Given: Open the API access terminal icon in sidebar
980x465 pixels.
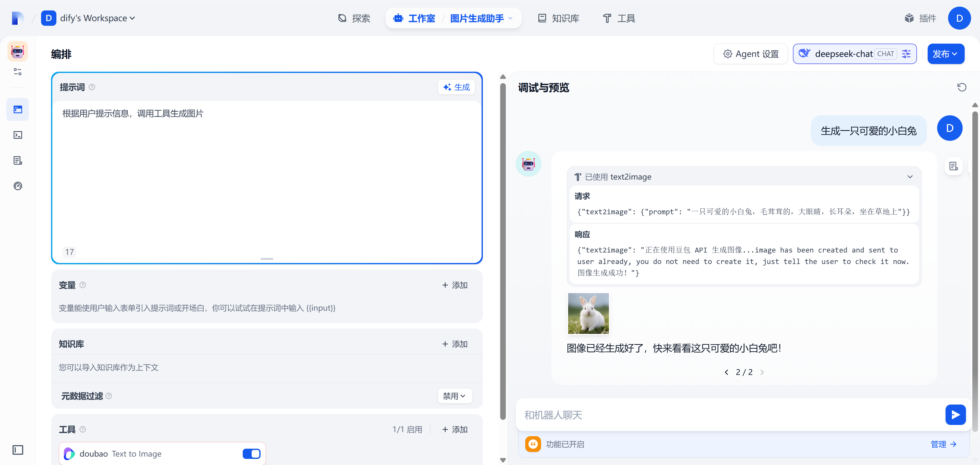Looking at the screenshot, I should click(18, 135).
